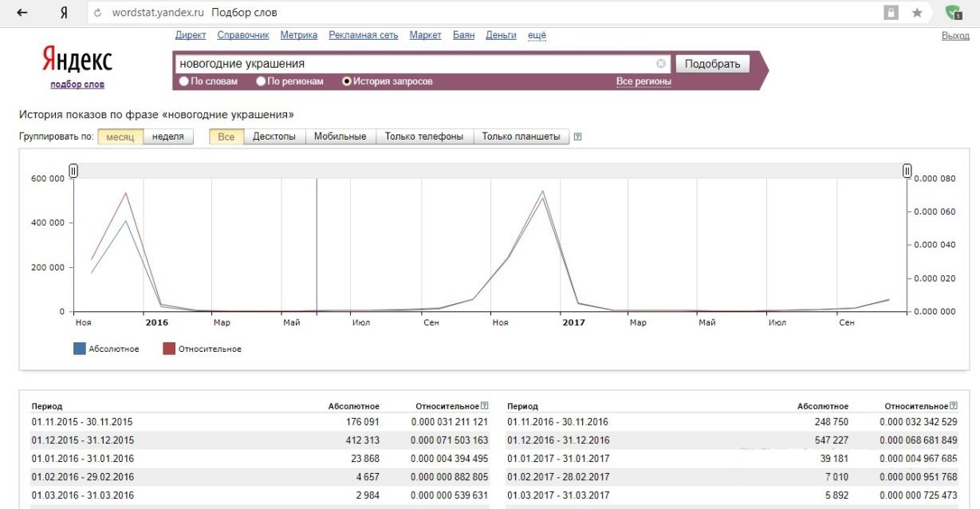The width and height of the screenshot is (980, 509).
Task: Switch to the Только телефоны tab
Action: pos(424,136)
